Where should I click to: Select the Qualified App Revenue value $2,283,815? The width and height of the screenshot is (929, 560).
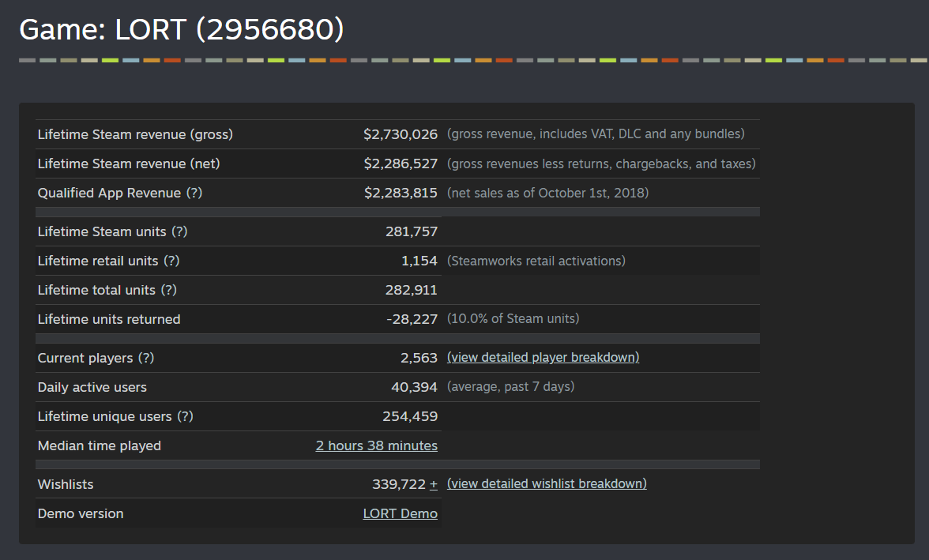tap(401, 194)
